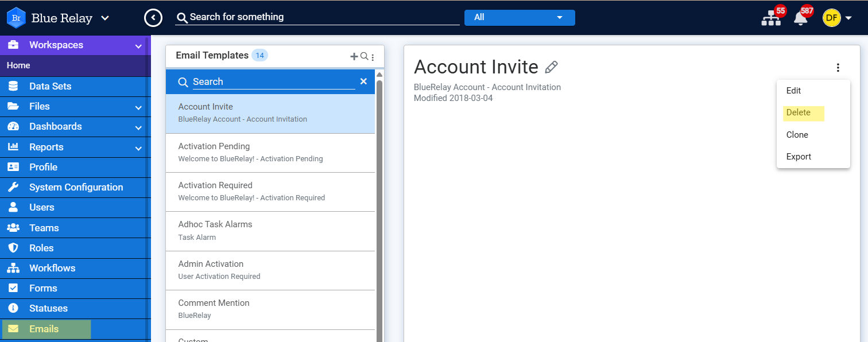Screen dimensions: 868x342
Task: Choose Edit from the context menu
Action: click(x=813, y=91)
